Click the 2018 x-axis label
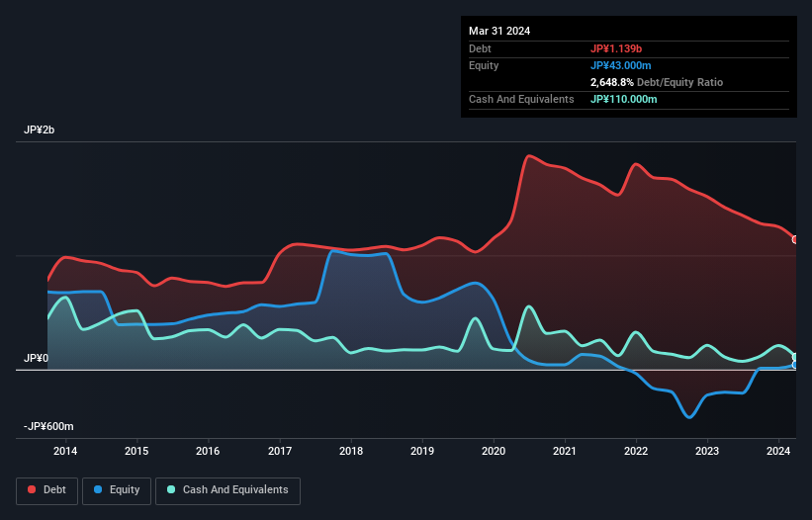This screenshot has width=812, height=520. pos(351,451)
